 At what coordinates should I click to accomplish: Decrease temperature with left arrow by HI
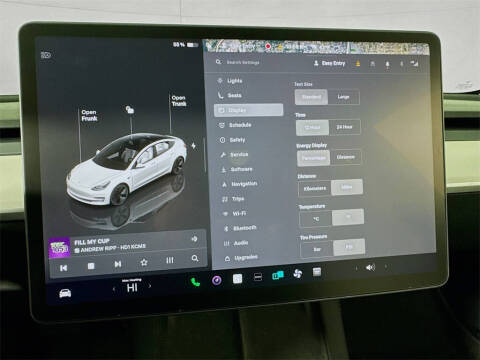114,289
